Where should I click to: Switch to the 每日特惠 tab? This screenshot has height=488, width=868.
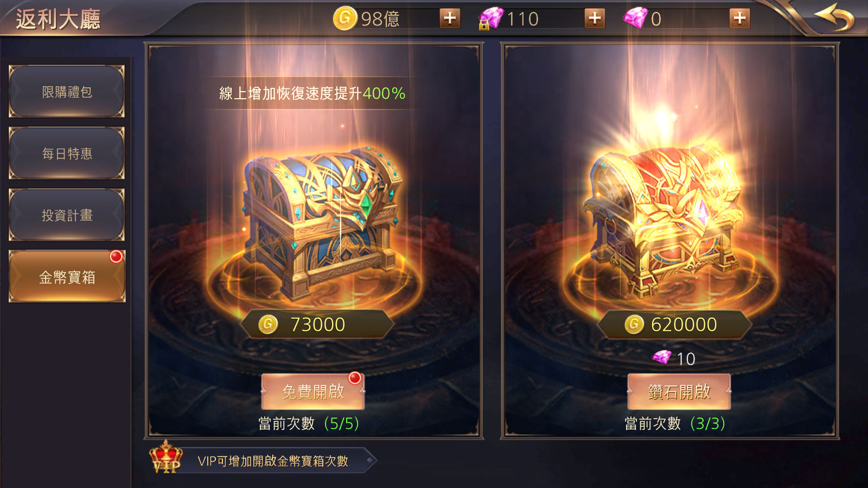point(67,153)
